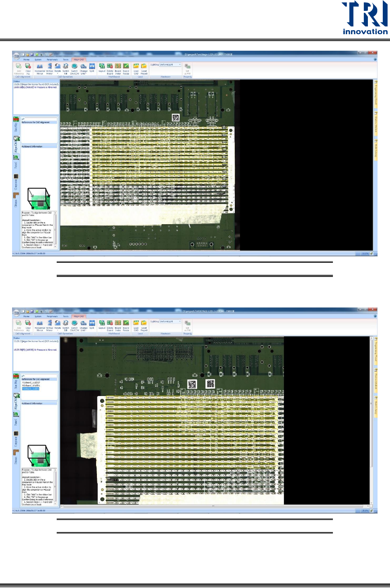The width and height of the screenshot is (390, 588).
Task: Apply Horizontal Mirror in the upper window
Action: tap(40, 68)
